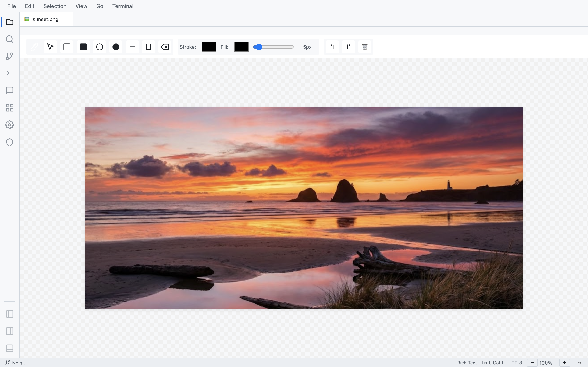
Task: Open the Extensions view
Action: coord(9,107)
